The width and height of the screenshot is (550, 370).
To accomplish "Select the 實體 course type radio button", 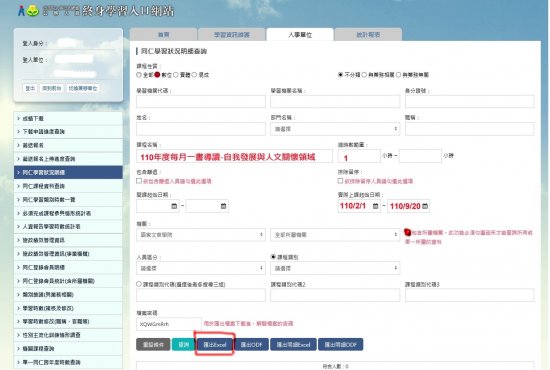I will pyautogui.click(x=176, y=75).
